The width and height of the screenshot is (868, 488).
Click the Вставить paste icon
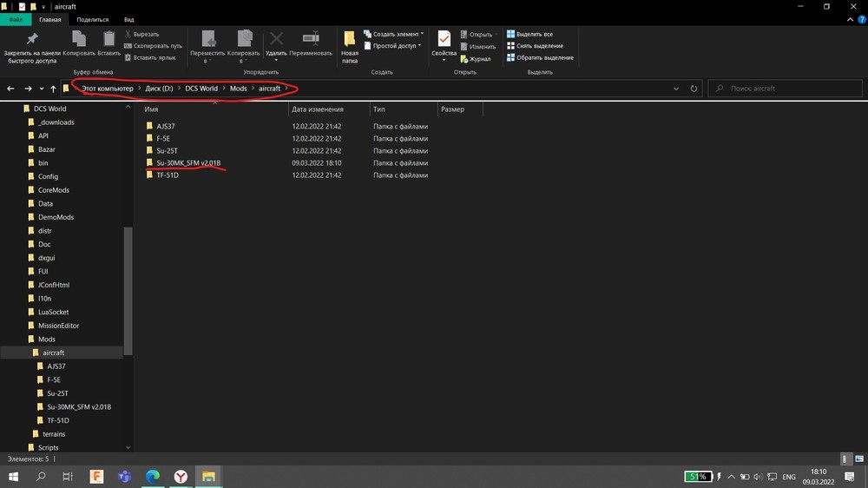(x=109, y=39)
